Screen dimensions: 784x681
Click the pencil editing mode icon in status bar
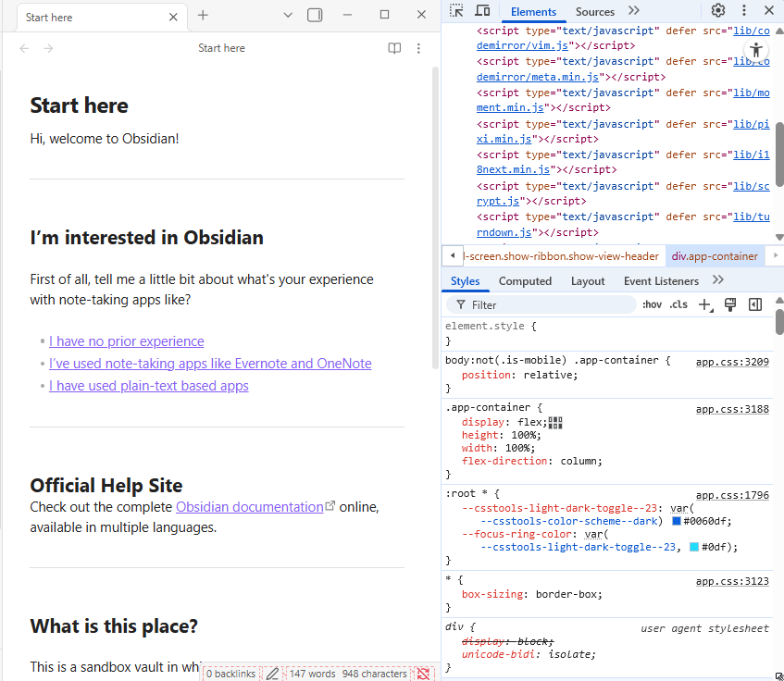[x=272, y=674]
